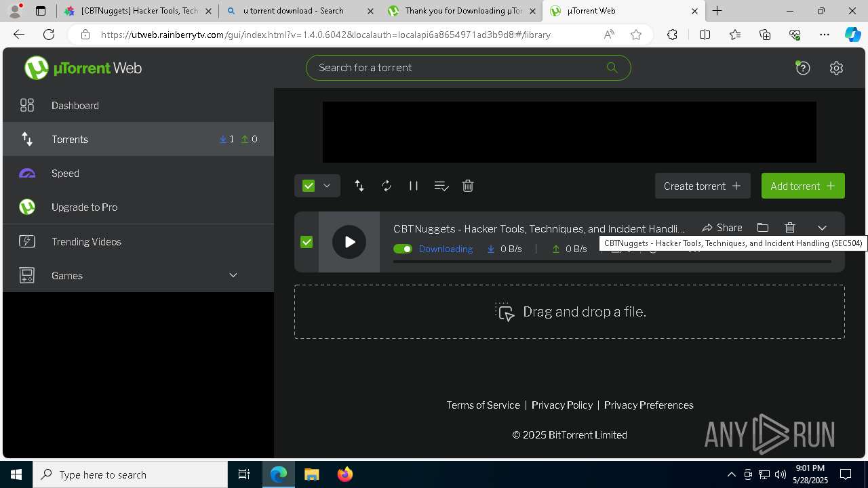Go back in the browser
Viewport: 868px width, 488px height.
[x=19, y=35]
